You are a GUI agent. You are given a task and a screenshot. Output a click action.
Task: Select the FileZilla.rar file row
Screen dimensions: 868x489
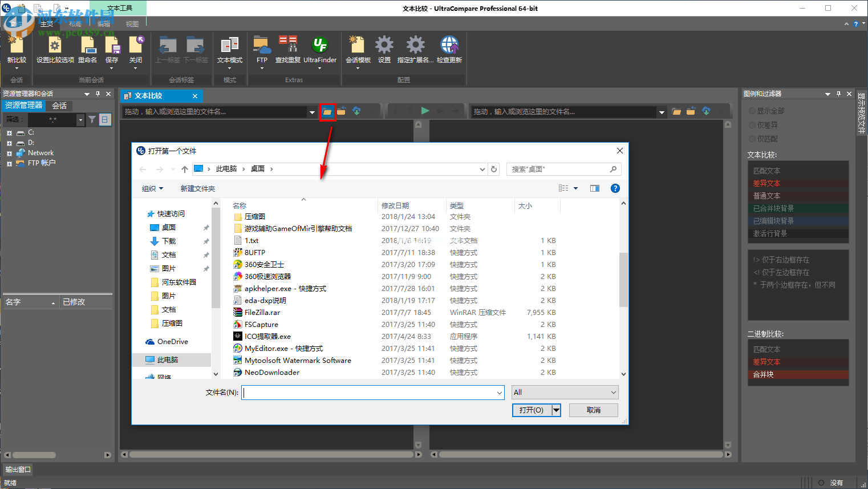[395, 312]
